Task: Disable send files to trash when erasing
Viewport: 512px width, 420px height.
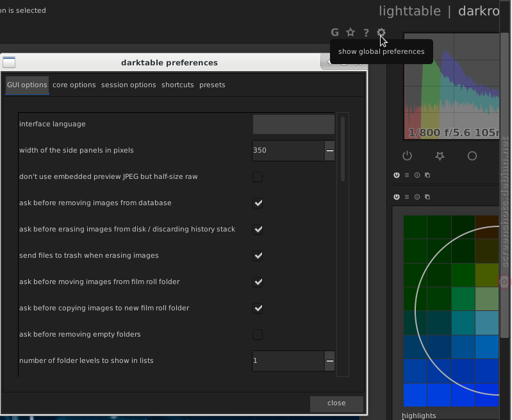Action: coord(258,256)
